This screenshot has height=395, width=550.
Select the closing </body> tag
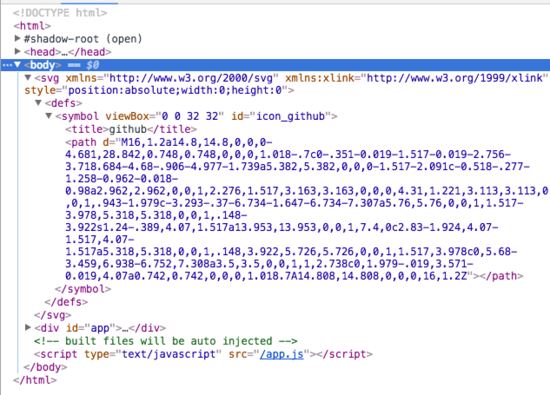45,367
